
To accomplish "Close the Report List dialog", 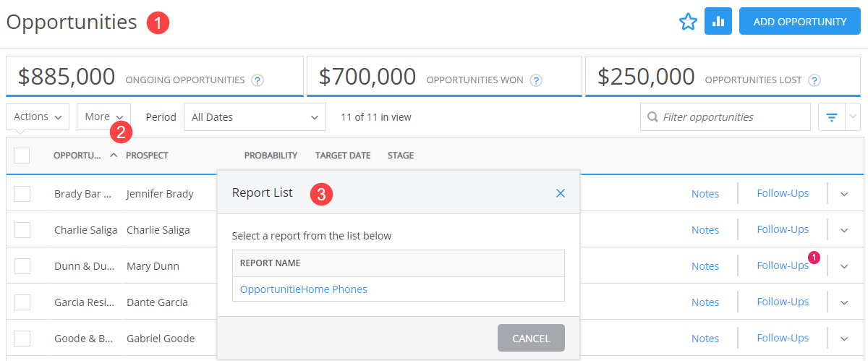I will [560, 193].
